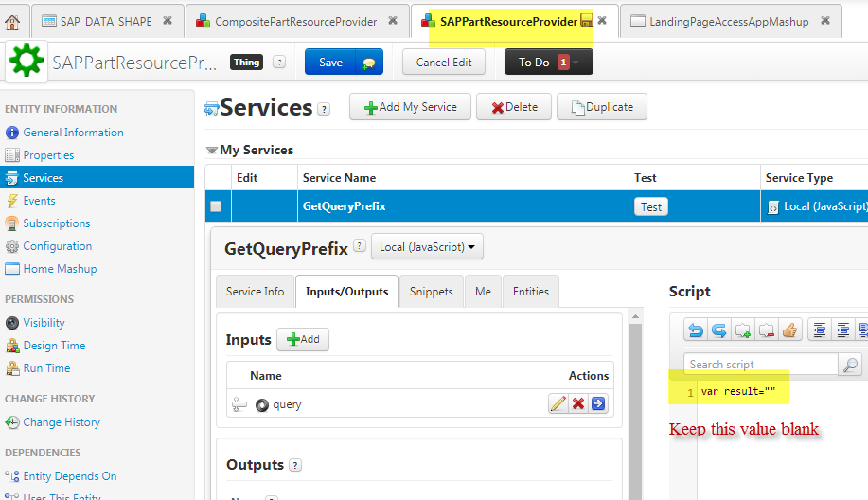Switch to the Snippets tab

pos(432,292)
